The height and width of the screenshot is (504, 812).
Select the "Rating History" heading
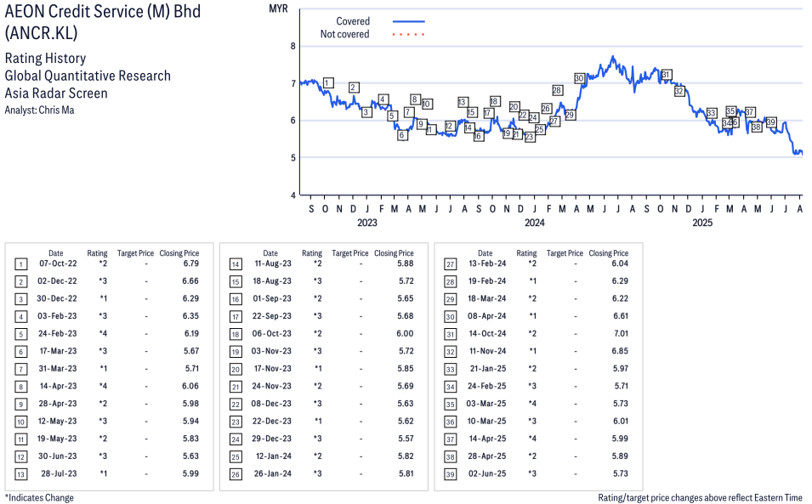46,58
